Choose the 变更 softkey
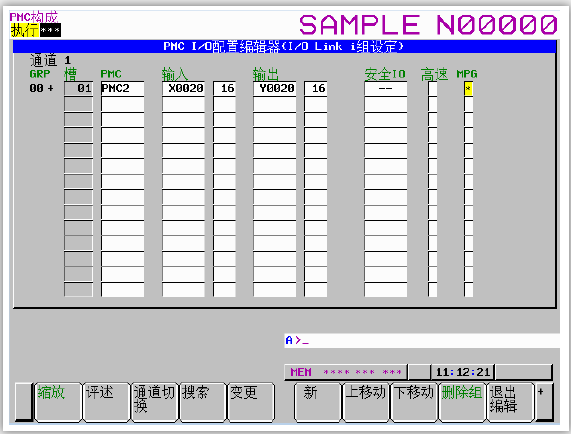Screen dimensions: 571x434 pyautogui.click(x=251, y=402)
